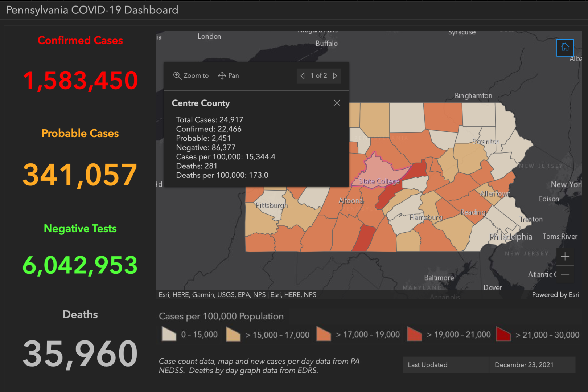588x392 pixels.
Task: Click the next arrow to view page 2
Action: 335,76
